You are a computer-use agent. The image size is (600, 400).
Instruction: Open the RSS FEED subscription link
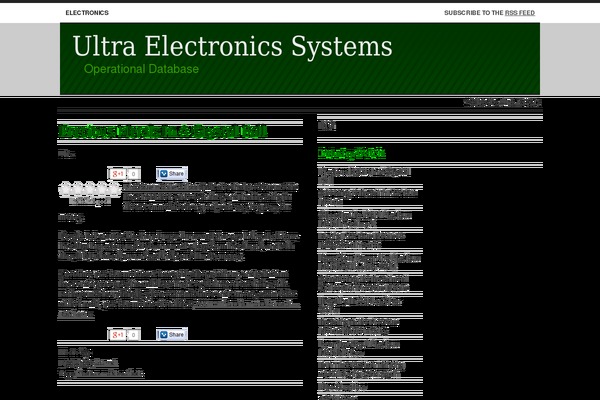click(x=520, y=13)
